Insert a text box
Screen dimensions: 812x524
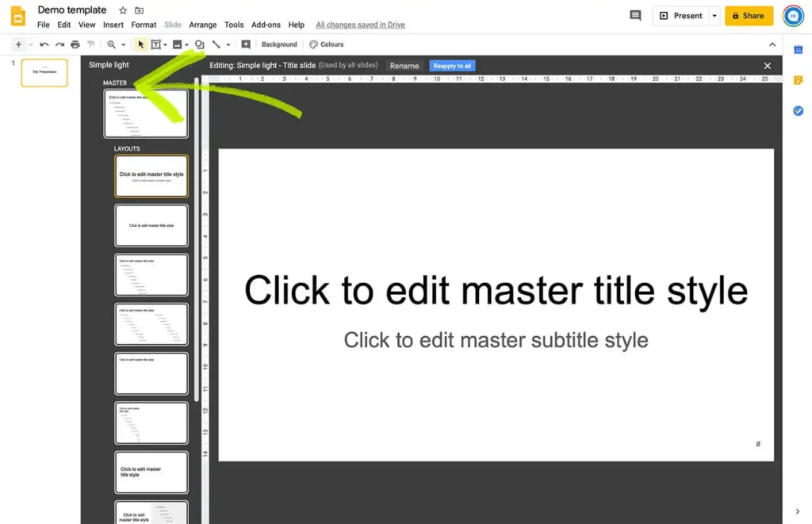click(156, 44)
